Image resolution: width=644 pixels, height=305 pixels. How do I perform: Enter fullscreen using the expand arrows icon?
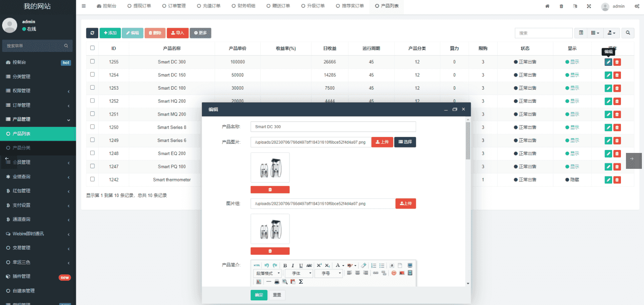589,6
